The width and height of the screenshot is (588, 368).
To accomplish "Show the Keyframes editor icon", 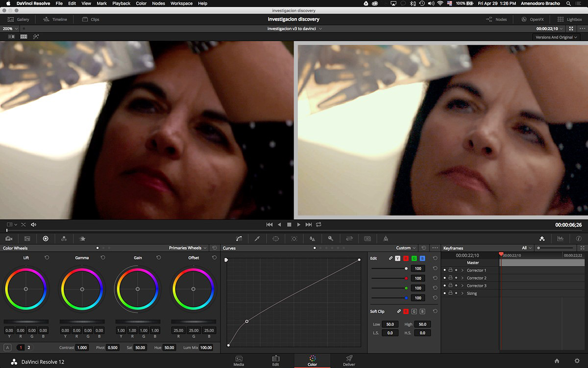I will coord(542,238).
